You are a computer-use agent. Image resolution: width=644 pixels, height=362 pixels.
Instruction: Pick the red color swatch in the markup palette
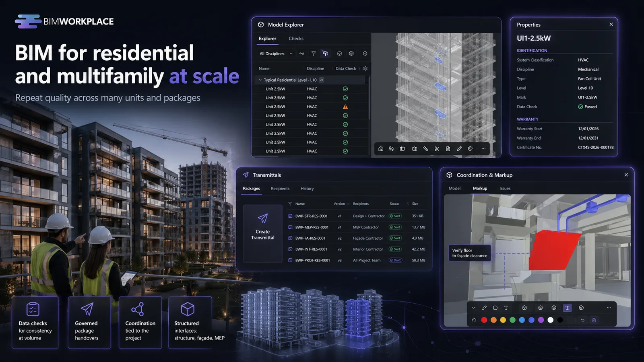point(484,320)
